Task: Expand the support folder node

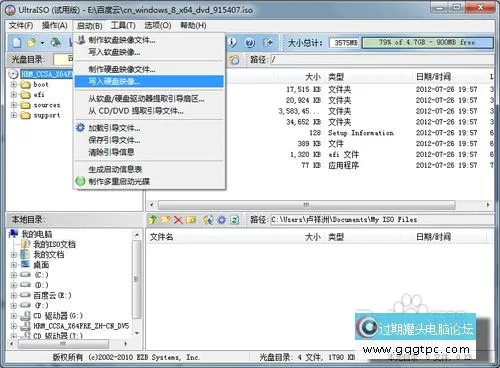Action: coord(14,115)
